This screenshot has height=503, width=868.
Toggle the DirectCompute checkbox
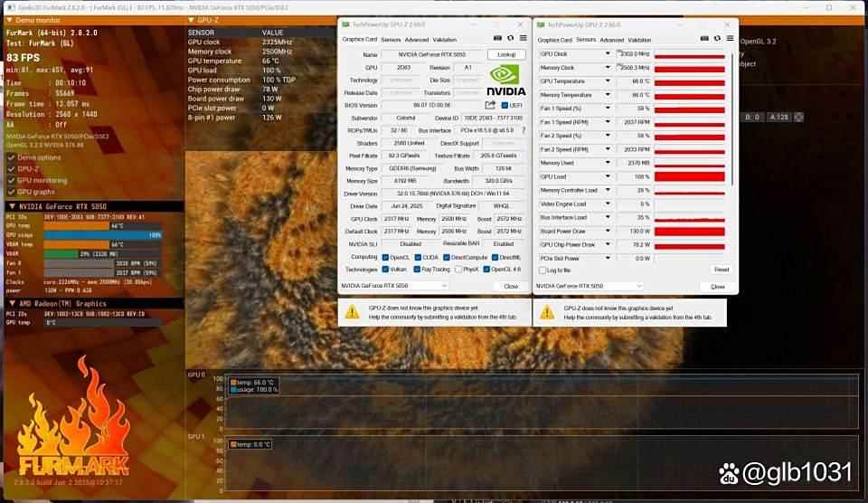[446, 257]
